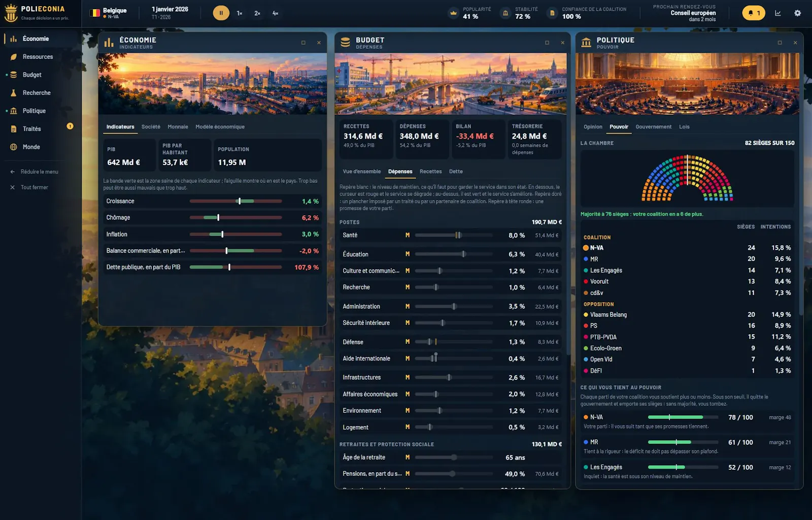Screen dimensions: 812x520
Task: Set game speed to 1×
Action: coord(240,13)
